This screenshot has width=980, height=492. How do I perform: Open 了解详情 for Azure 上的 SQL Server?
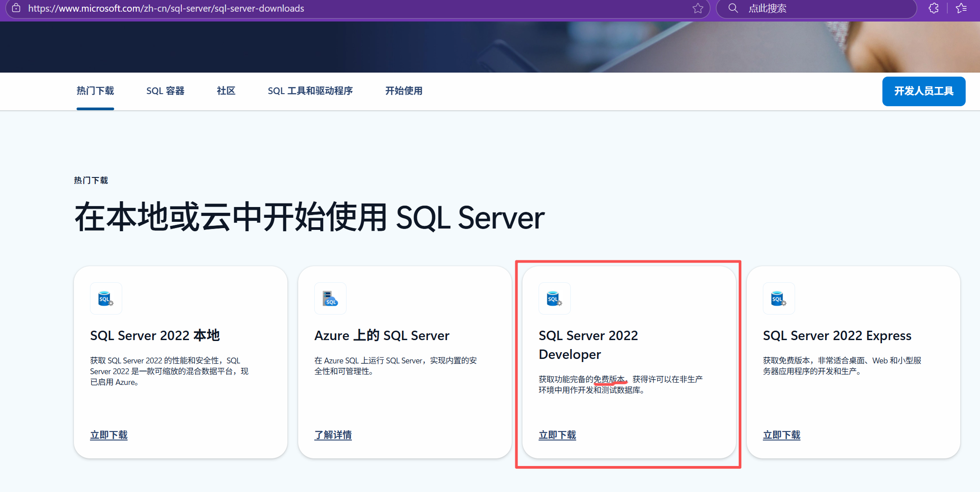[x=333, y=435]
